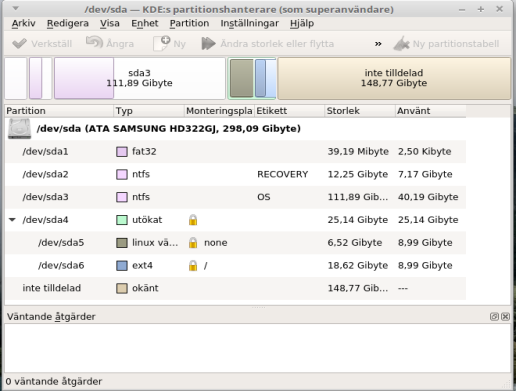This screenshot has height=391, width=516.
Task: Open the Visa menu
Action: [110, 23]
